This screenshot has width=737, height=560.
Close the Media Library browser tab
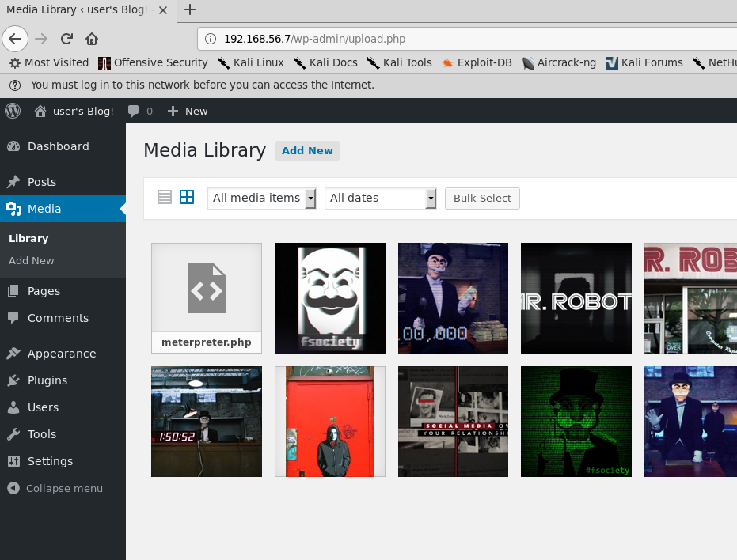point(163,9)
